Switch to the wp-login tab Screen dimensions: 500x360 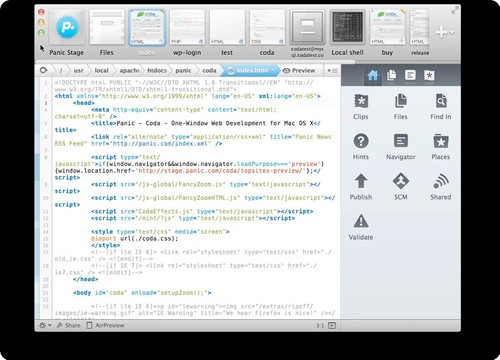pos(187,33)
